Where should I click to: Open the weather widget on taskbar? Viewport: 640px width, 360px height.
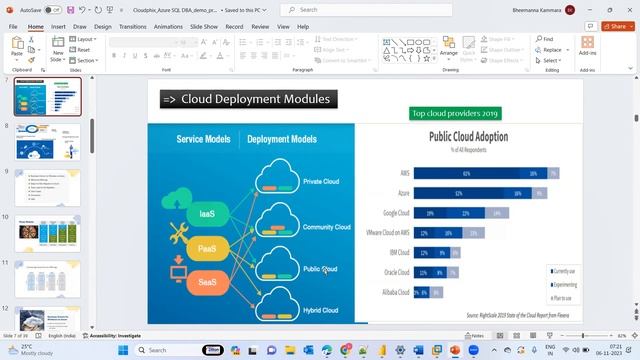tap(31, 350)
